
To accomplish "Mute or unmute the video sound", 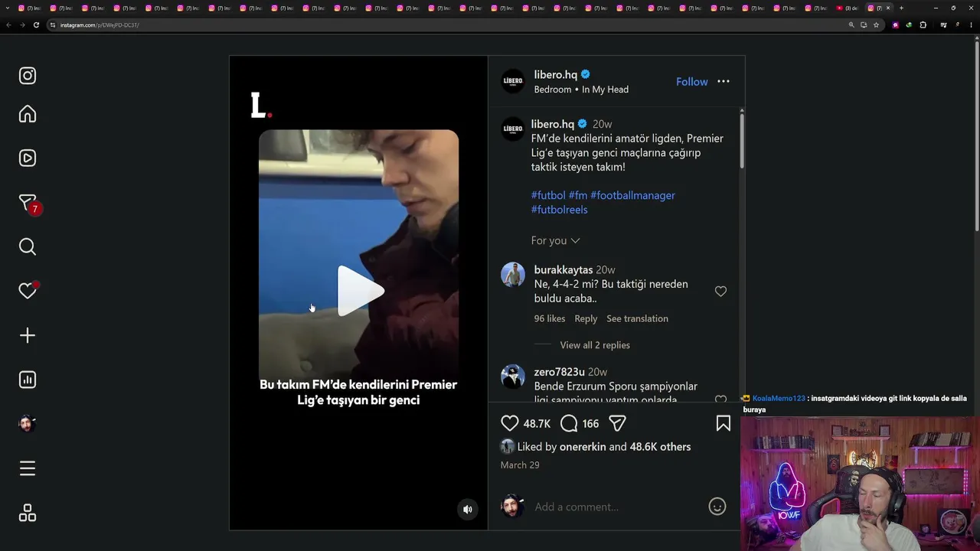I will coord(468,510).
